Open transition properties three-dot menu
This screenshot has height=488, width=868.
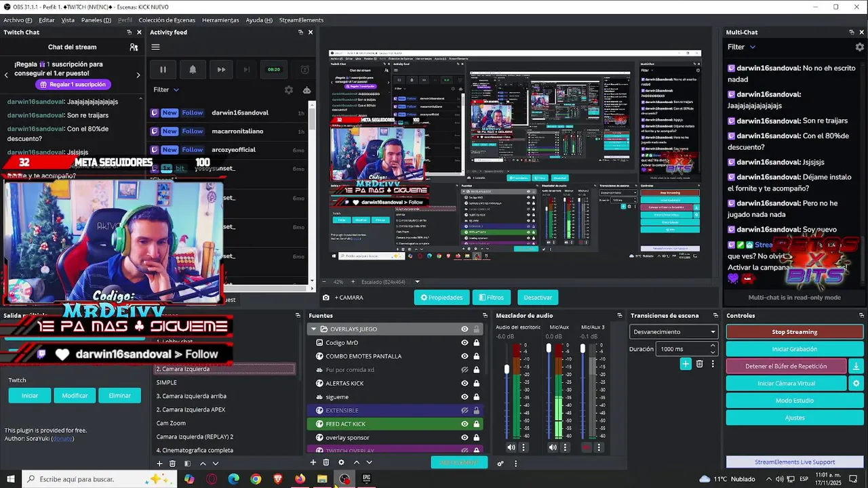click(x=713, y=364)
